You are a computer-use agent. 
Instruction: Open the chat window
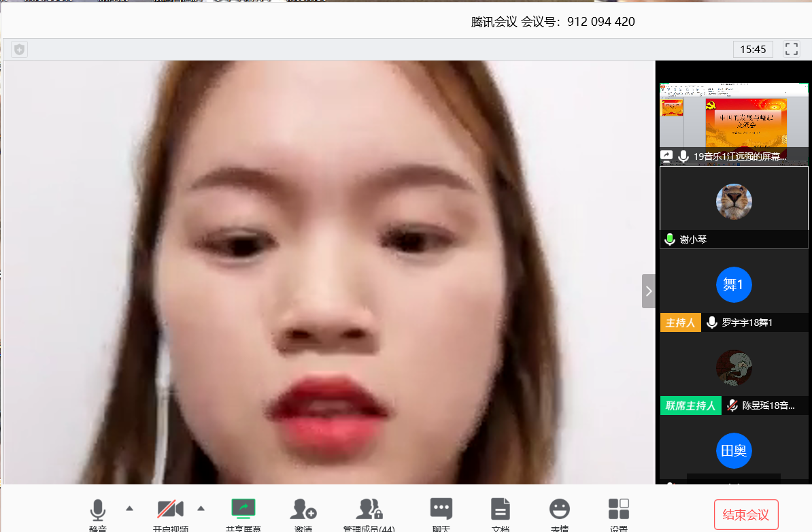(x=441, y=510)
